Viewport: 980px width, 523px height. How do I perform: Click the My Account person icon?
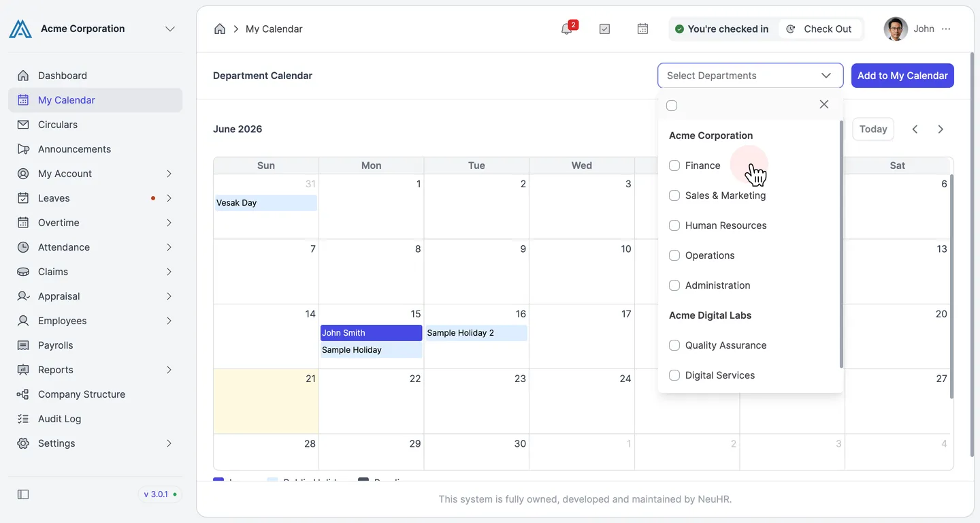click(23, 174)
